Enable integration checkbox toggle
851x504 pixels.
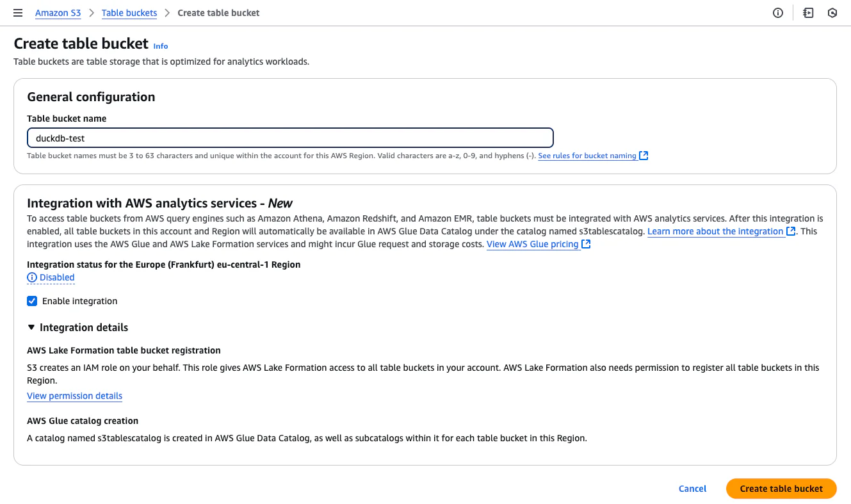32,301
